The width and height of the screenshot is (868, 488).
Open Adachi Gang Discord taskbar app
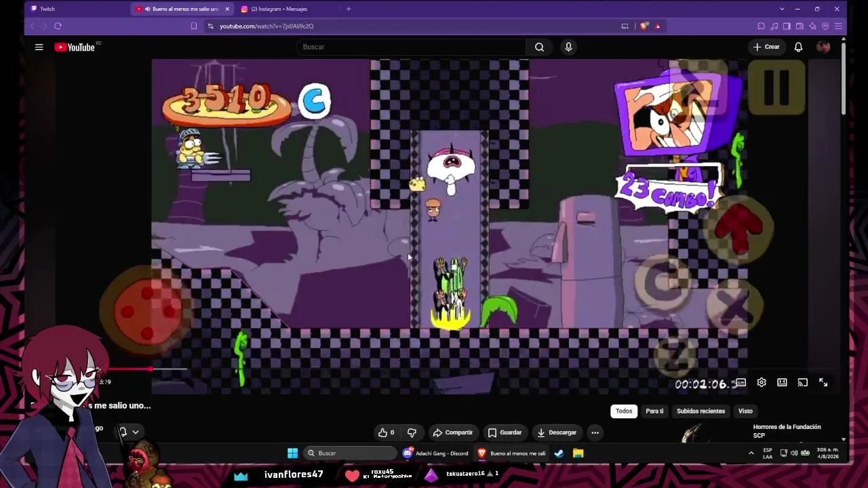(x=435, y=453)
